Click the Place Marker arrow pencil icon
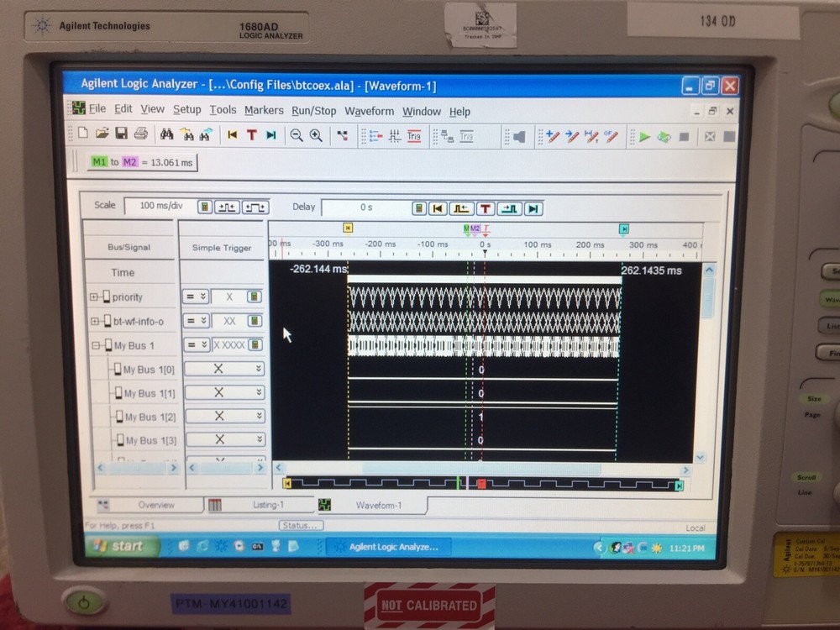Screen dimensions: 840x630 [x=572, y=137]
